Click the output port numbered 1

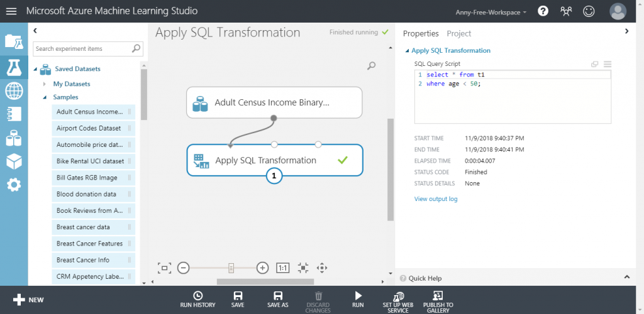tap(274, 176)
